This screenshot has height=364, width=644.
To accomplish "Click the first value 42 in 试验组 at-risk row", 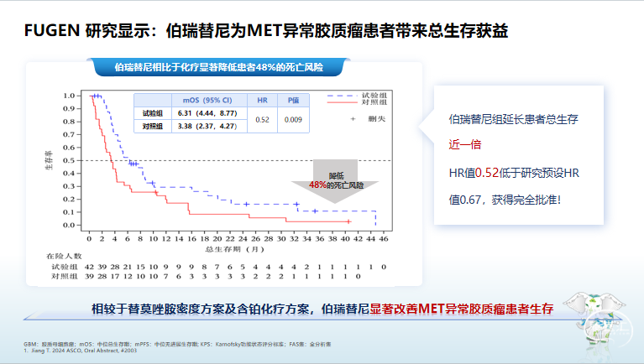I will tap(89, 267).
